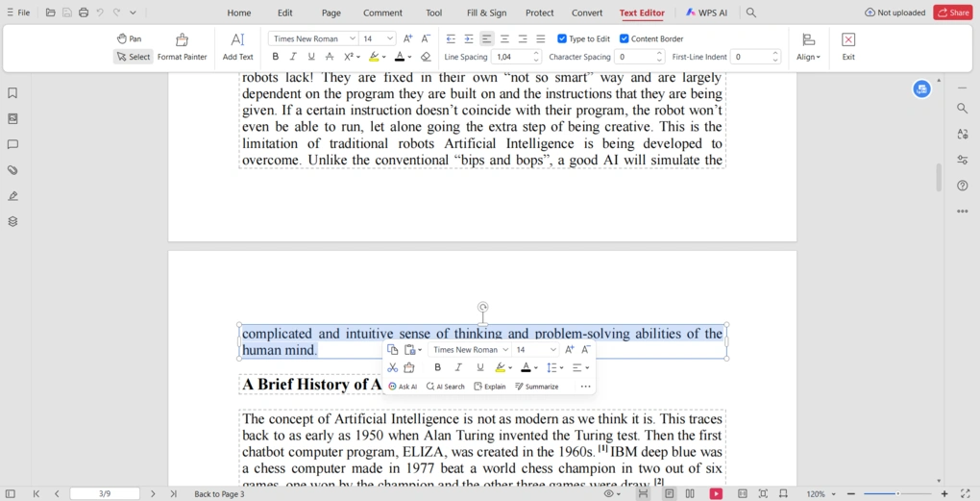Toggle center alignment in the ribbon

tap(505, 38)
